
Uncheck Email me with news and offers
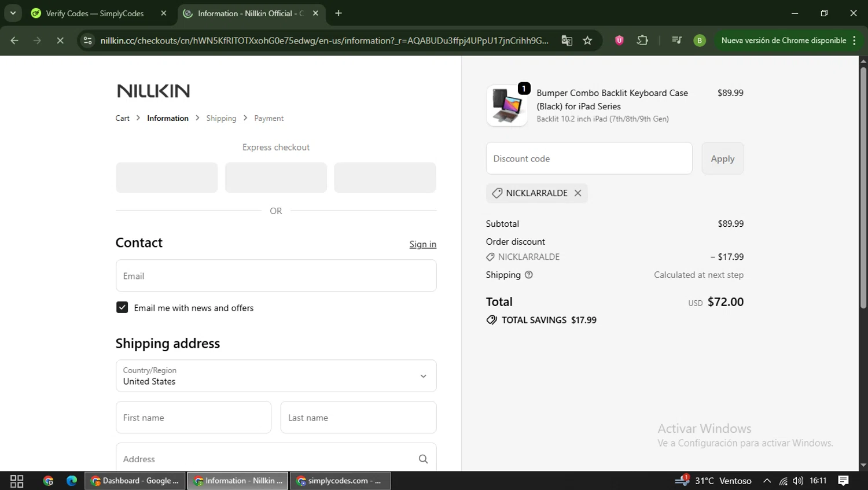[122, 307]
